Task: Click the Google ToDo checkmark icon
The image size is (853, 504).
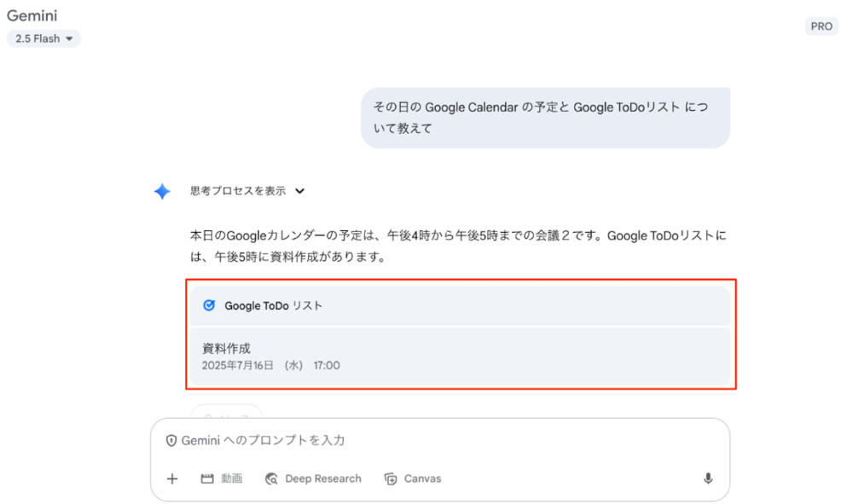Action: [209, 305]
